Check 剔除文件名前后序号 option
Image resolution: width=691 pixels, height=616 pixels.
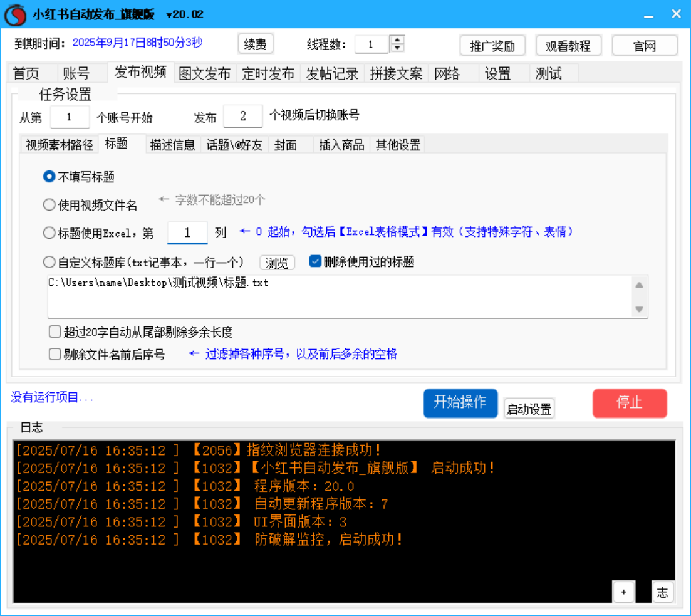(x=55, y=353)
